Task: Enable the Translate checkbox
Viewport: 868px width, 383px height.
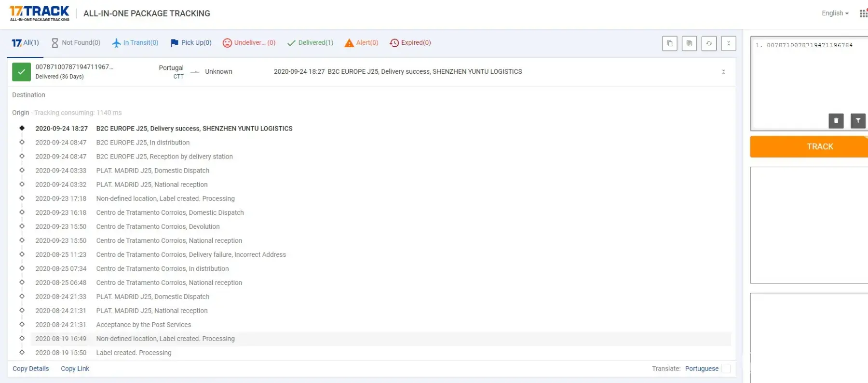Action: (725, 369)
